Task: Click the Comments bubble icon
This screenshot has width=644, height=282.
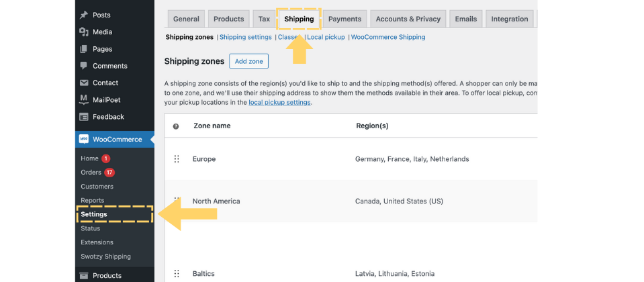Action: coord(84,66)
